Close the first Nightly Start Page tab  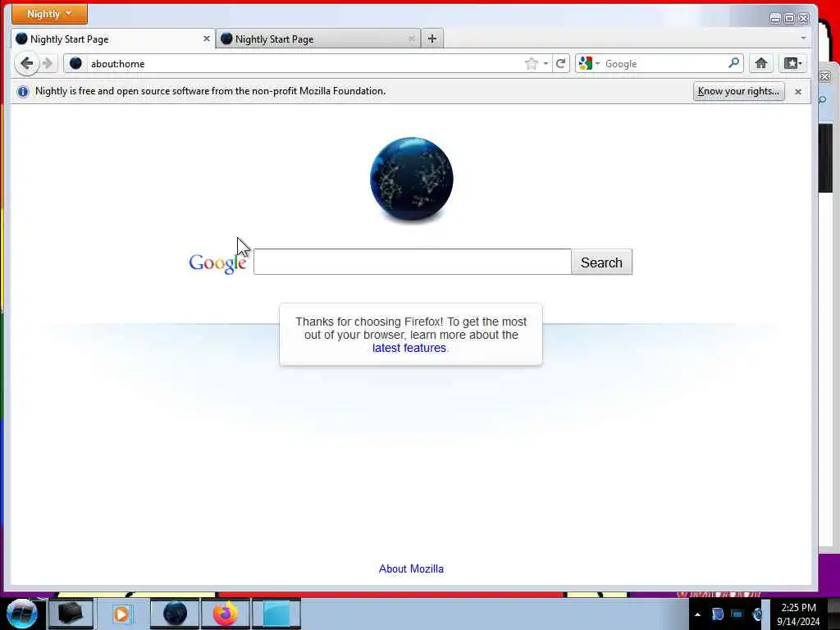pyautogui.click(x=206, y=39)
